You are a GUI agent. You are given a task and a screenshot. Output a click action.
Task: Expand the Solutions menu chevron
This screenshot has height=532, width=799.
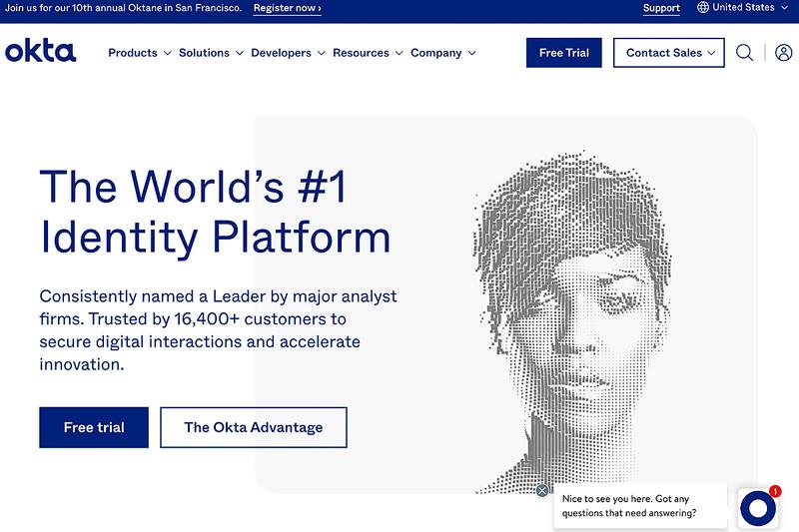pos(240,53)
